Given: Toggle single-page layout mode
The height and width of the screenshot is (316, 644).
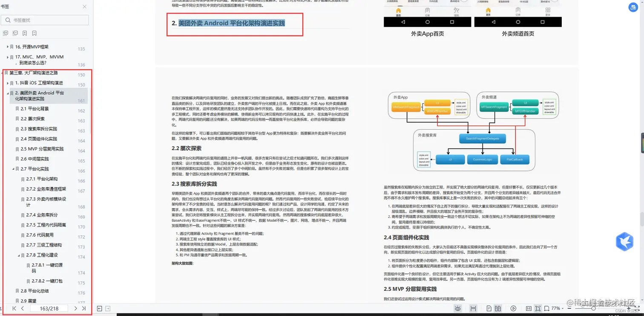Looking at the screenshot, I should (489, 307).
